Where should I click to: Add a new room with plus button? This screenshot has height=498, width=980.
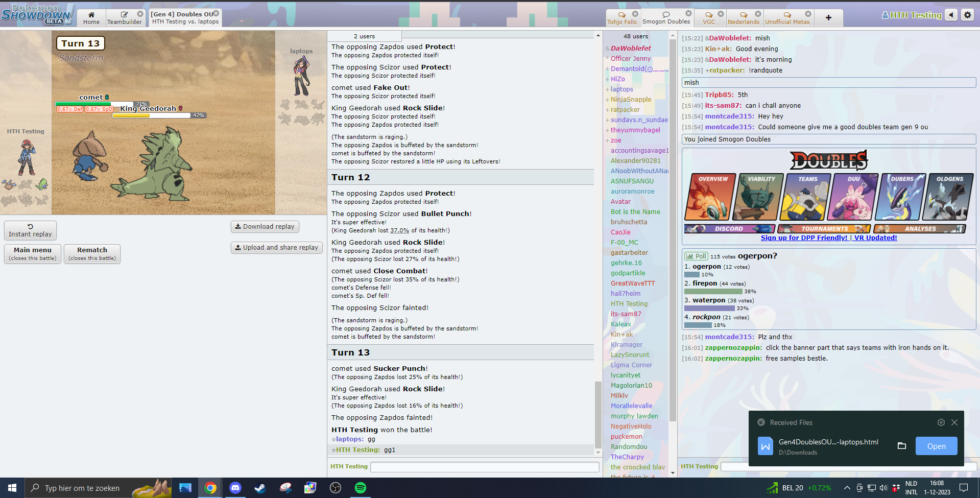coord(828,18)
